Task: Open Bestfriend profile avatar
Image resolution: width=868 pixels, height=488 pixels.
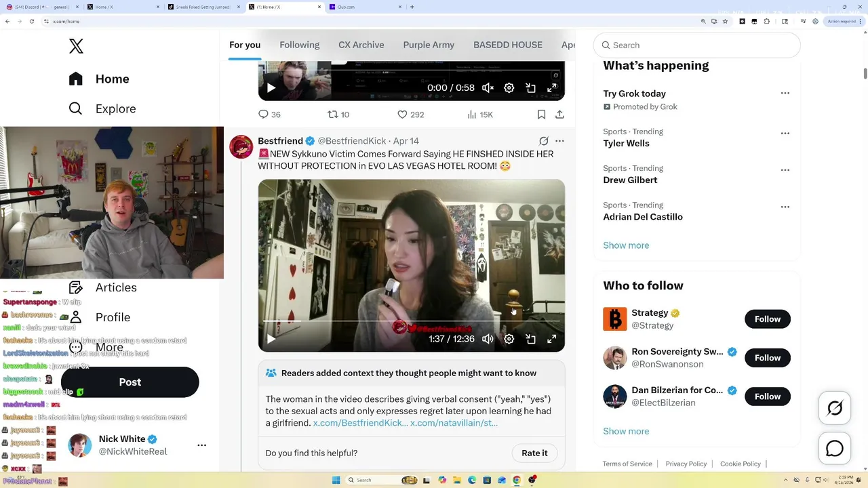Action: click(241, 146)
